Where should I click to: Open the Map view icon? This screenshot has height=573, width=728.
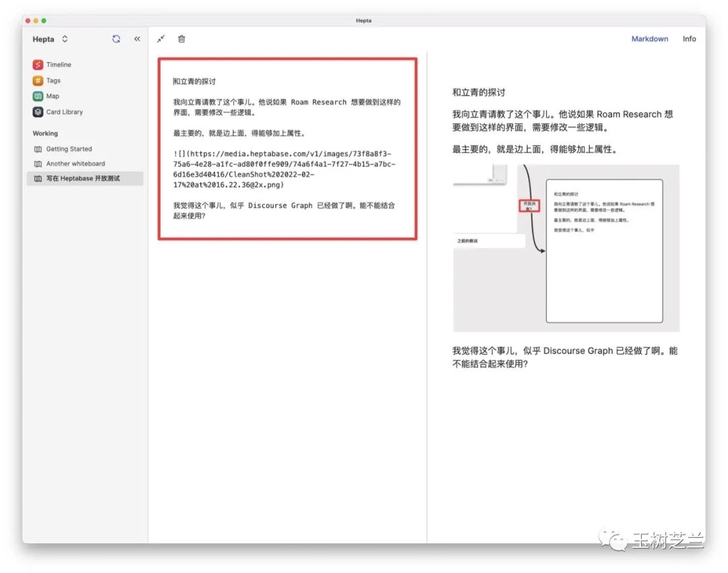click(38, 96)
